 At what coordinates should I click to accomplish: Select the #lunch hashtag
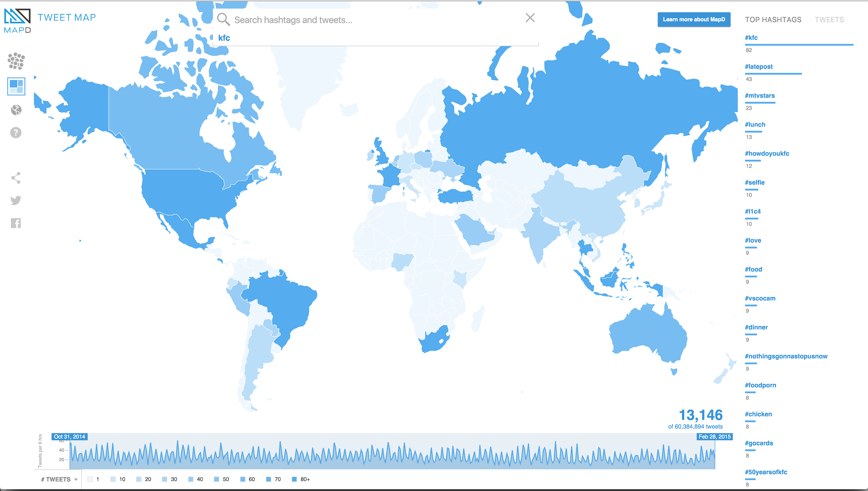[x=755, y=124]
